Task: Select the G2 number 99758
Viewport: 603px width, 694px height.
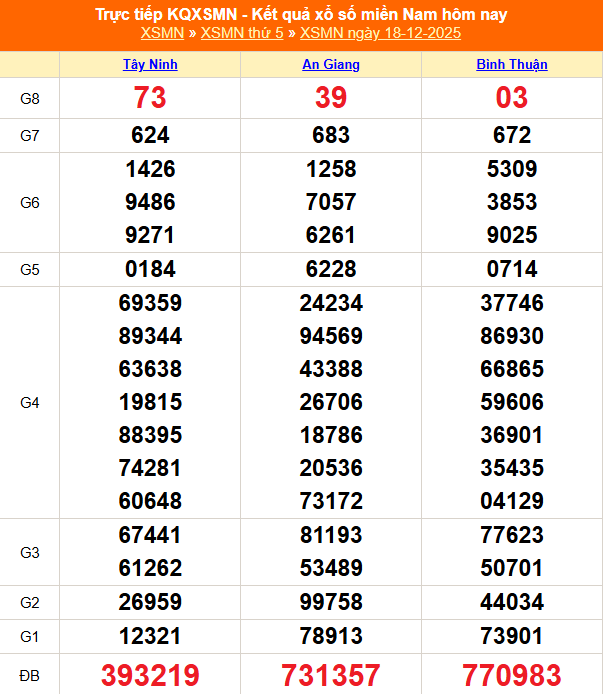Action: tap(331, 602)
